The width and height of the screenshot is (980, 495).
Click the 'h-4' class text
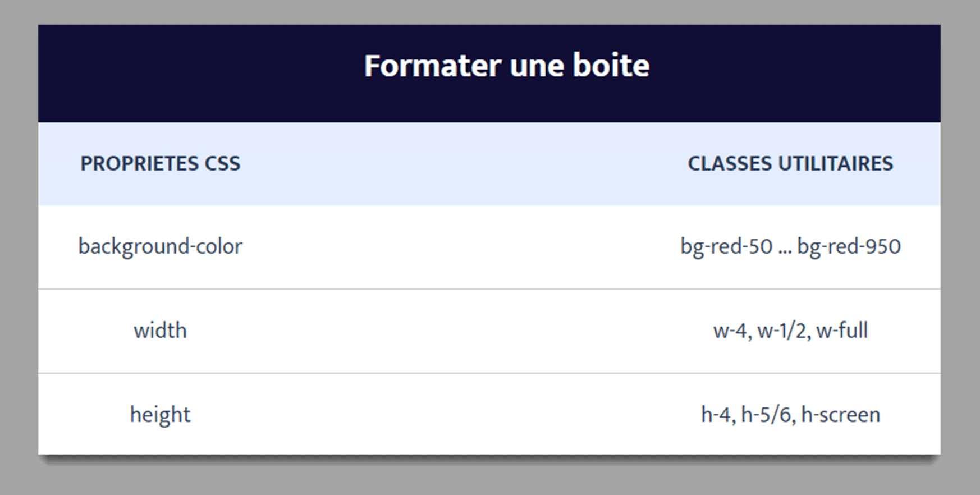click(x=717, y=415)
